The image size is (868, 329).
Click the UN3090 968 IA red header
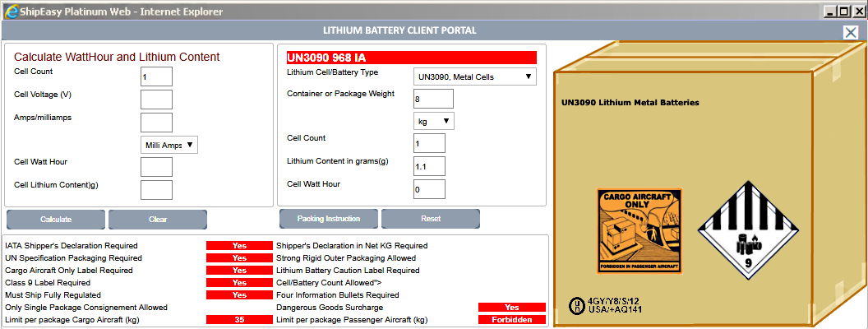(x=411, y=58)
